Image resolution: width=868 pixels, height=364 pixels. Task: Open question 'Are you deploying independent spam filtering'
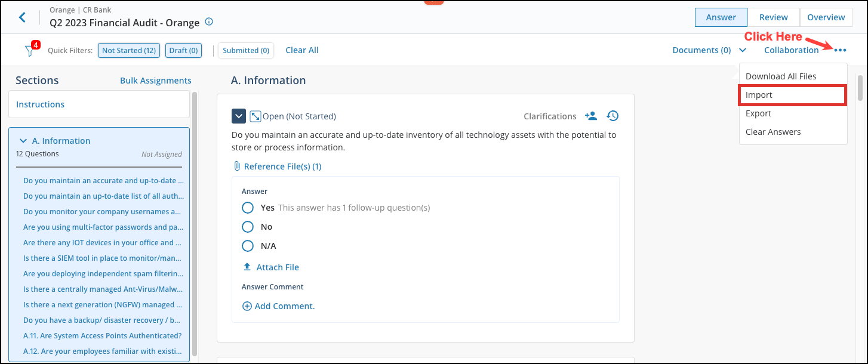click(x=103, y=273)
